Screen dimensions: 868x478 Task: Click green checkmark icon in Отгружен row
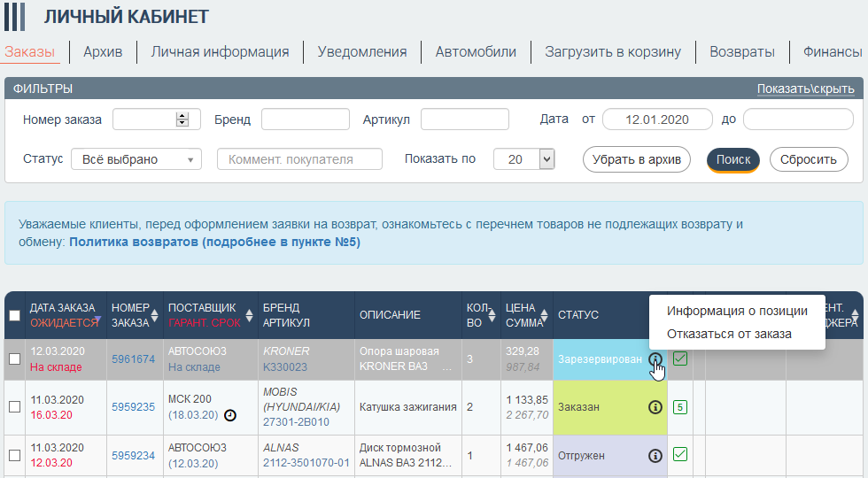[680, 455]
